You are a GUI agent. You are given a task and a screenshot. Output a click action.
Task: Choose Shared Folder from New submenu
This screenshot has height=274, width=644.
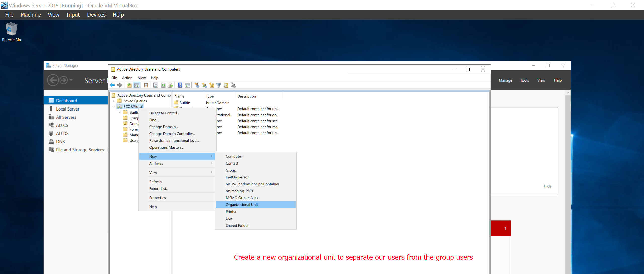256,226
